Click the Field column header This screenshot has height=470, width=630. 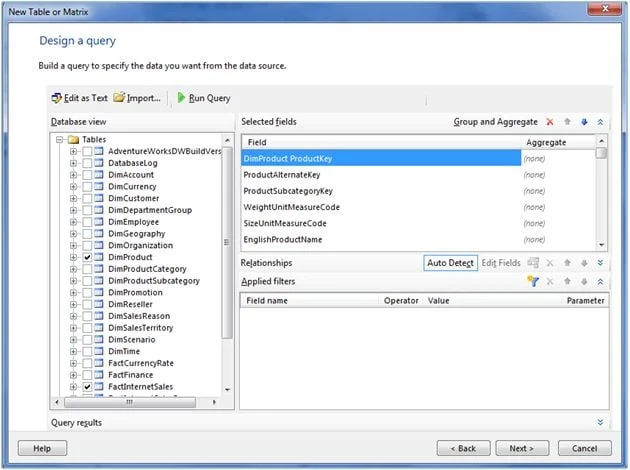click(381, 142)
